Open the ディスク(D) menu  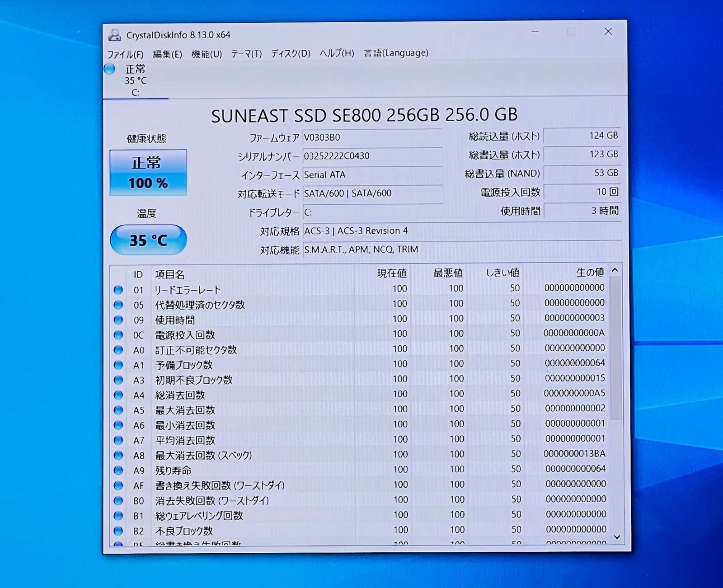291,53
